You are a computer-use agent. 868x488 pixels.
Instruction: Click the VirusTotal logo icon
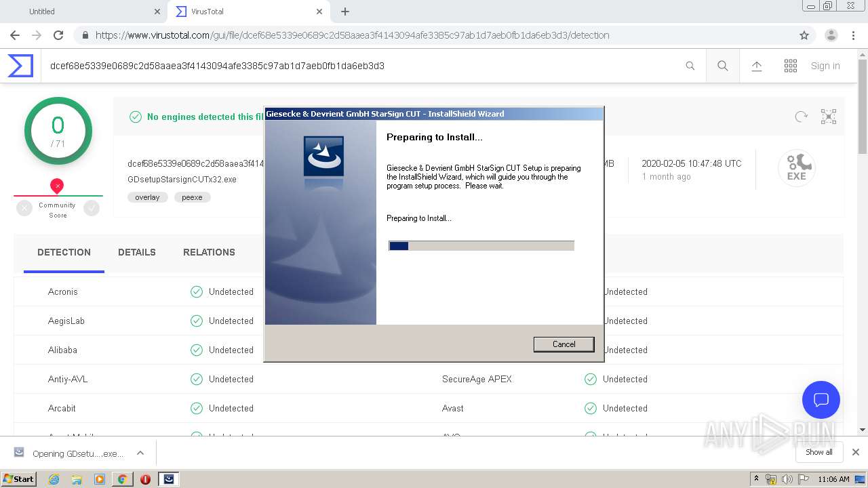coord(20,66)
